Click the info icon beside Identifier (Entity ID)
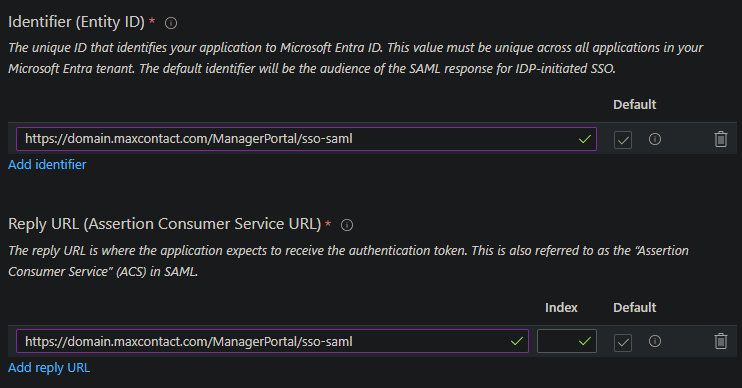 click(171, 23)
